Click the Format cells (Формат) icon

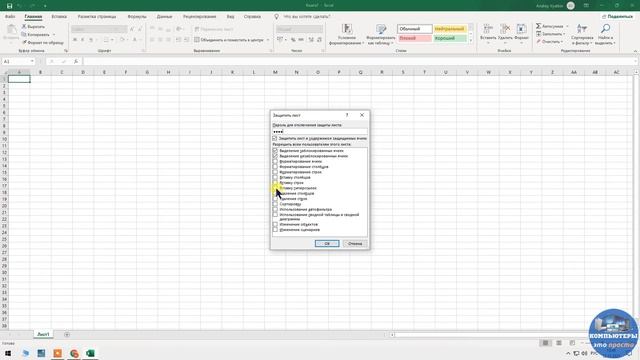(x=521, y=29)
